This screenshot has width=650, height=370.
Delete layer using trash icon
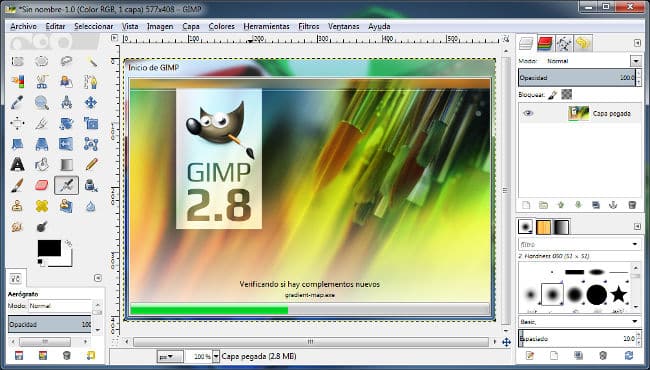(632, 205)
